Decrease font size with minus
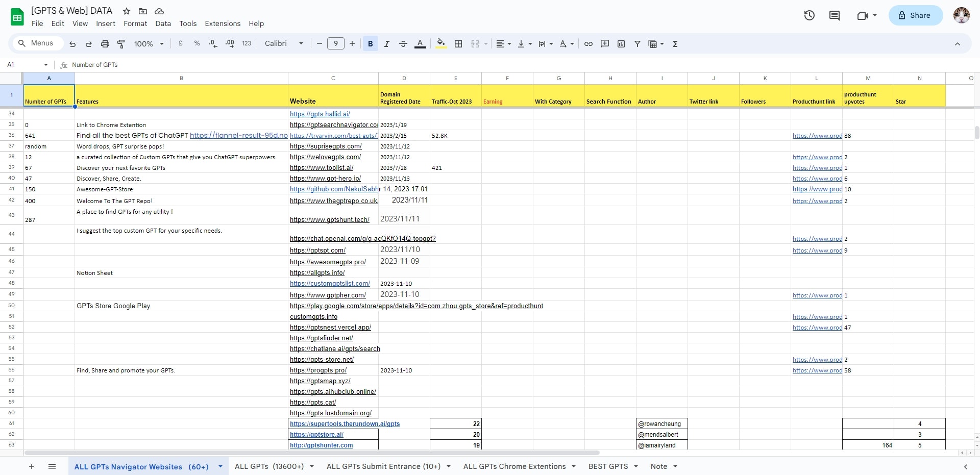The image size is (980, 475). (x=320, y=44)
